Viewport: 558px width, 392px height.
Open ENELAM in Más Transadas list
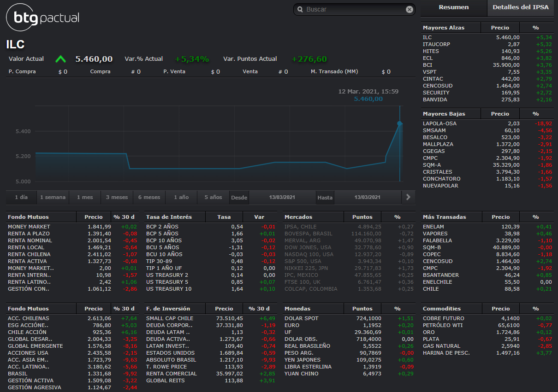[434, 227]
